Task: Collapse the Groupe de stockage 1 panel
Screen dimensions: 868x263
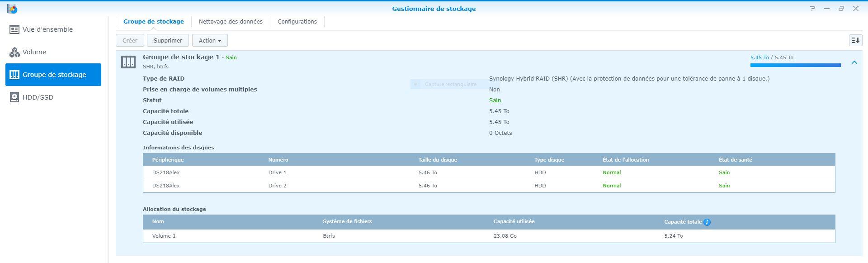Action: 854,62
